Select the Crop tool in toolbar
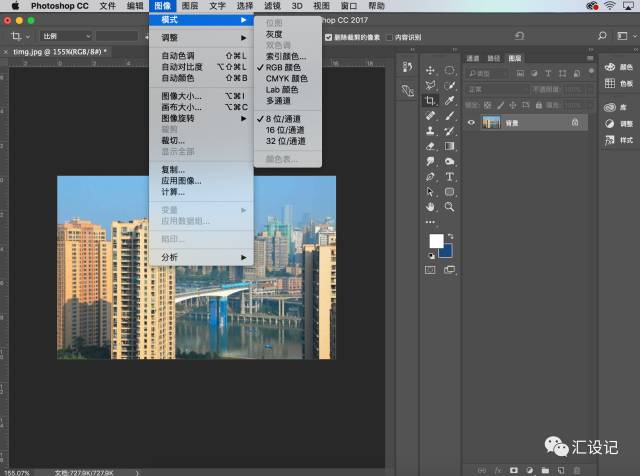The height and width of the screenshot is (476, 640). 430,101
